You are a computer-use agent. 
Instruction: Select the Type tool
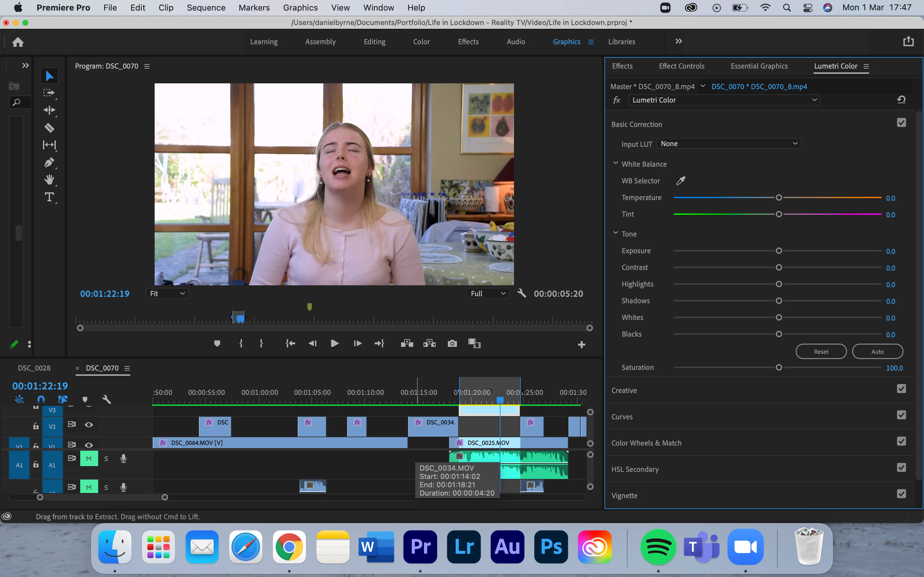coord(49,197)
